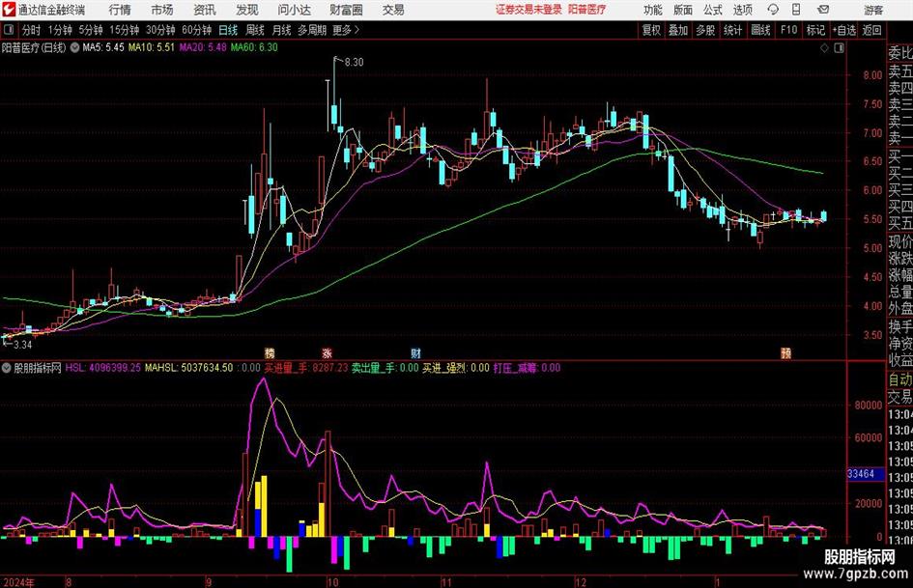
Task: Switch to the 1分钟 period tab
Action: pos(59,30)
